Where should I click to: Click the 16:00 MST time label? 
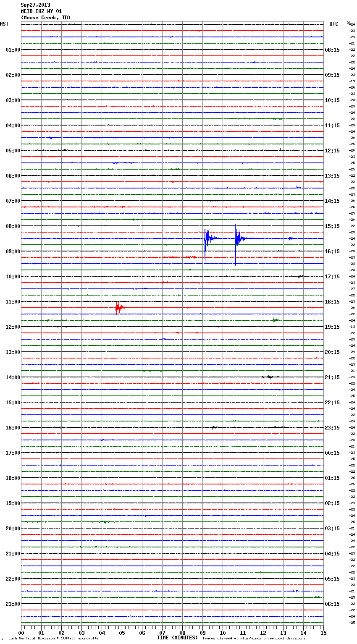point(13,428)
